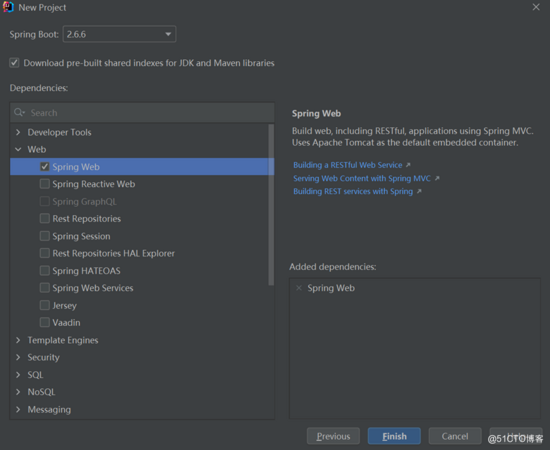
Task: Open arrow icon beside Serving Web Content link
Action: pos(437,178)
